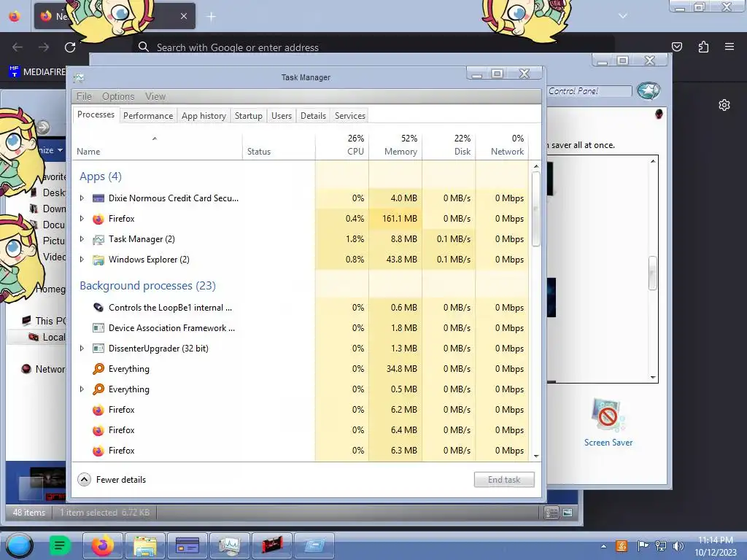Open a new Firefox tab with plus
Screen dimensions: 747x560
coord(211,17)
